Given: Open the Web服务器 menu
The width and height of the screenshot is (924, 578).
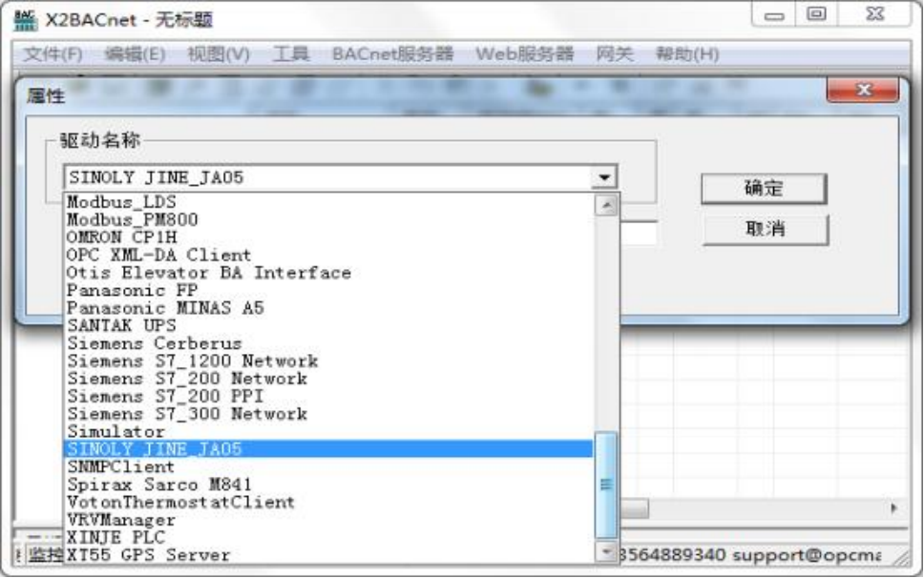Looking at the screenshot, I should 524,54.
